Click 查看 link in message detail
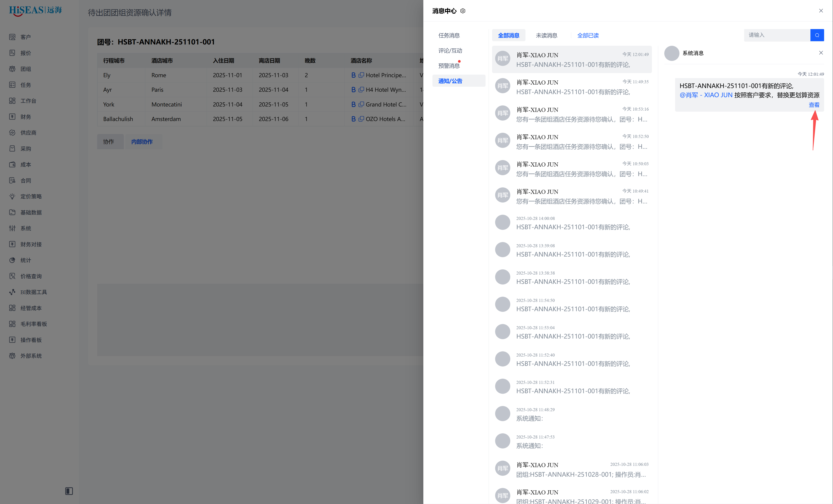 [x=814, y=105]
